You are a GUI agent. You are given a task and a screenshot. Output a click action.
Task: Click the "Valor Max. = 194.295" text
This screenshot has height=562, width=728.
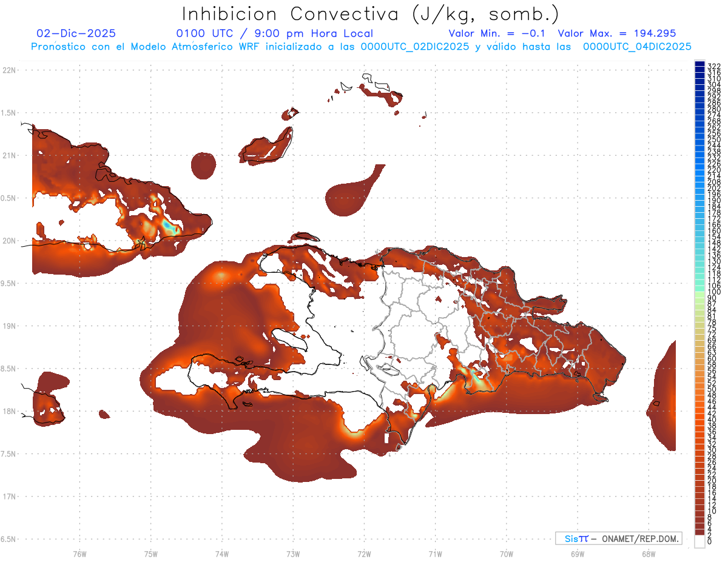617,34
